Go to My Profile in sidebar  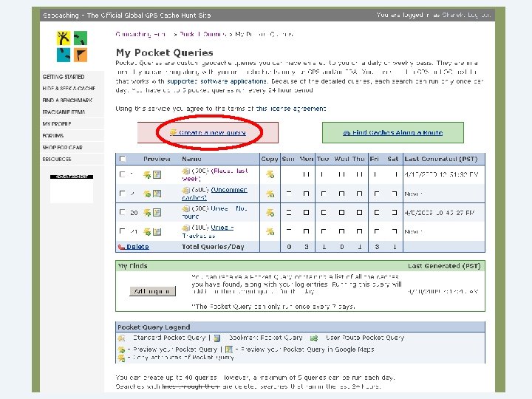click(57, 124)
